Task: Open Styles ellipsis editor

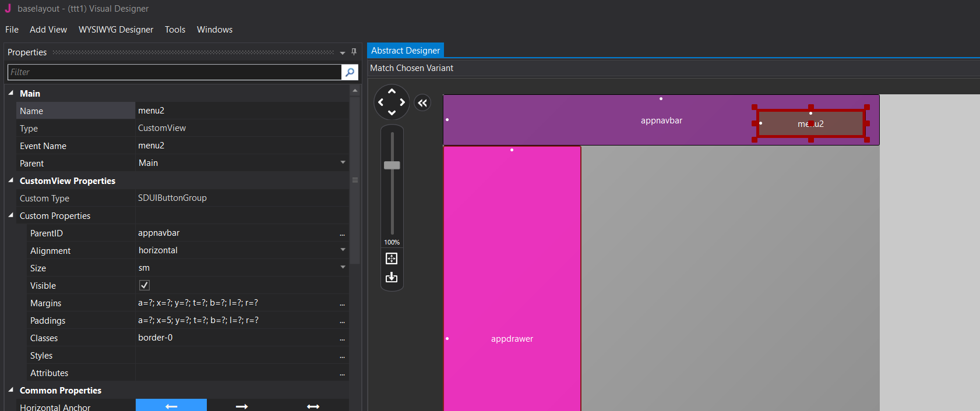Action: (342, 356)
